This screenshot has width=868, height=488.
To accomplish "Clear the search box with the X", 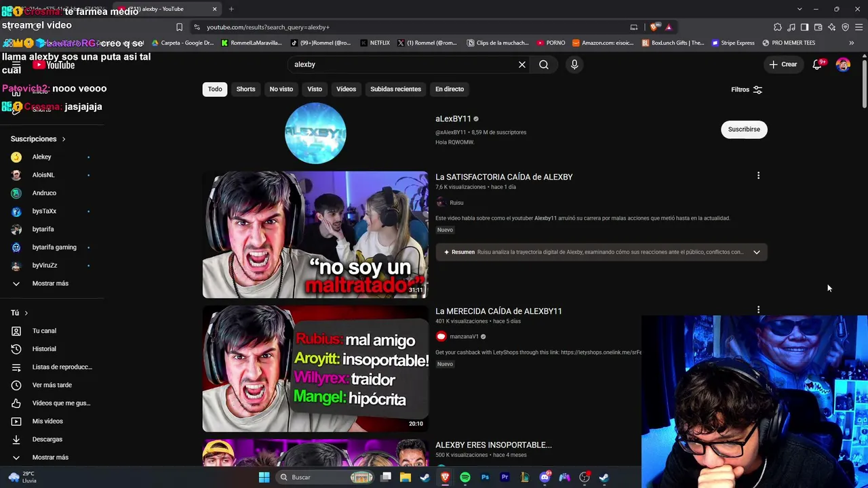I will coord(522,64).
